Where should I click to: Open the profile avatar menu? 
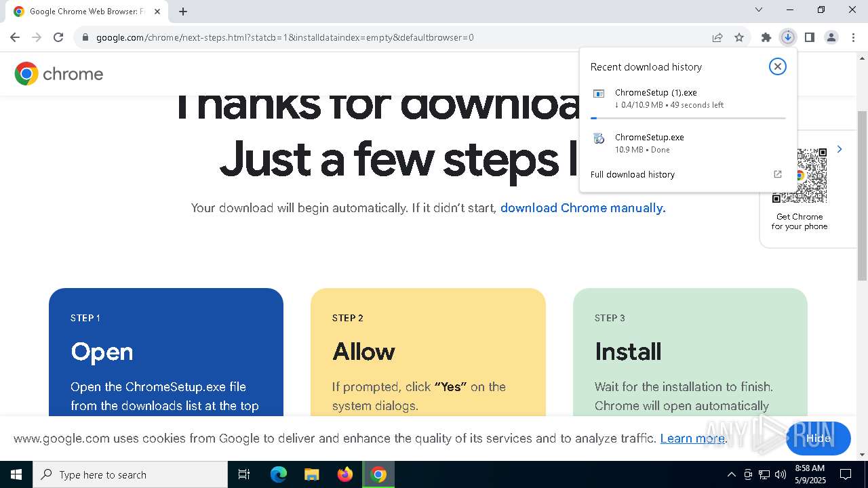pos(831,37)
